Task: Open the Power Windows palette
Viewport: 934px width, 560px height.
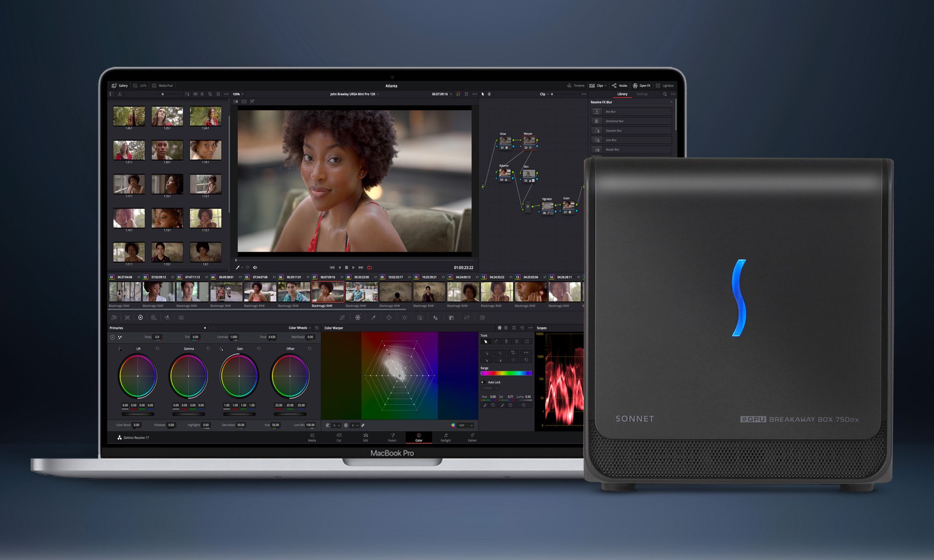Action: [x=389, y=317]
